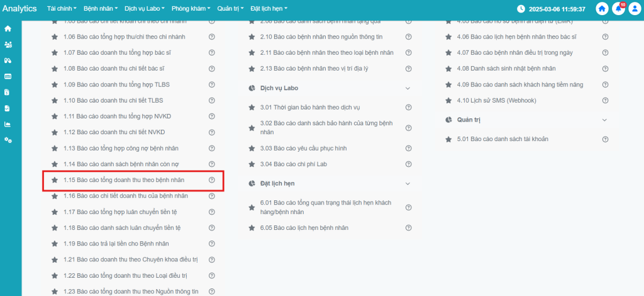Click help icon beside 3.04 Báo cáo chi phí Lab

409,164
